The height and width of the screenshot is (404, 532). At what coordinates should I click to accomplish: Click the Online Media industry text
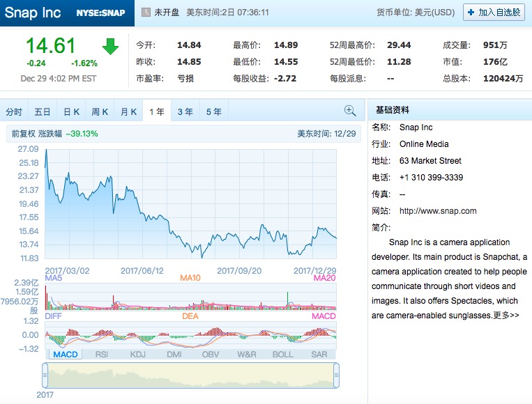(424, 144)
